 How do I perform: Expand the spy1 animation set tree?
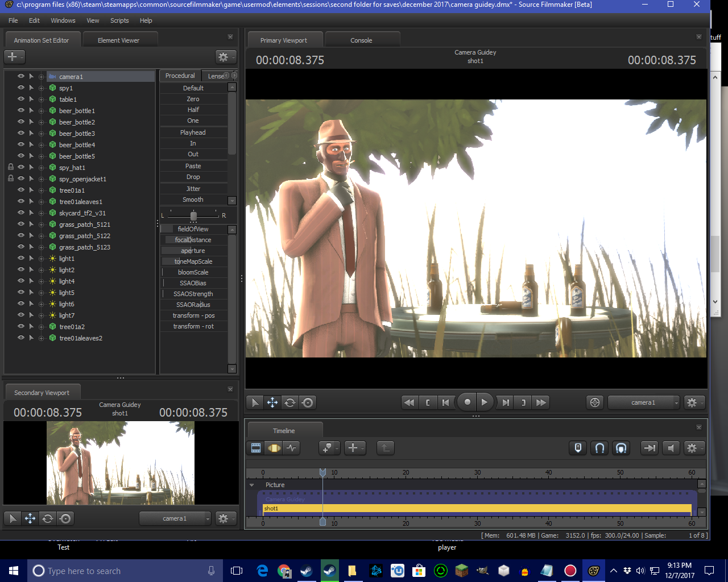point(41,88)
